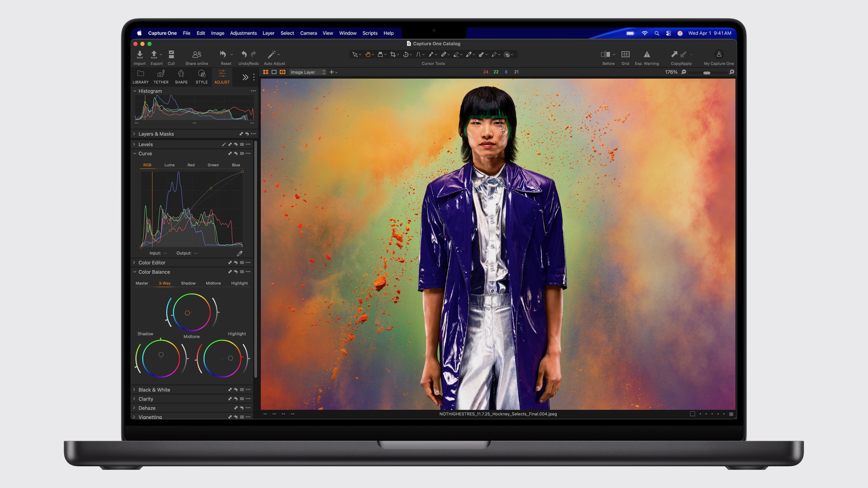Toggle the Before view comparison
The width and height of the screenshot is (868, 488).
coord(606,54)
